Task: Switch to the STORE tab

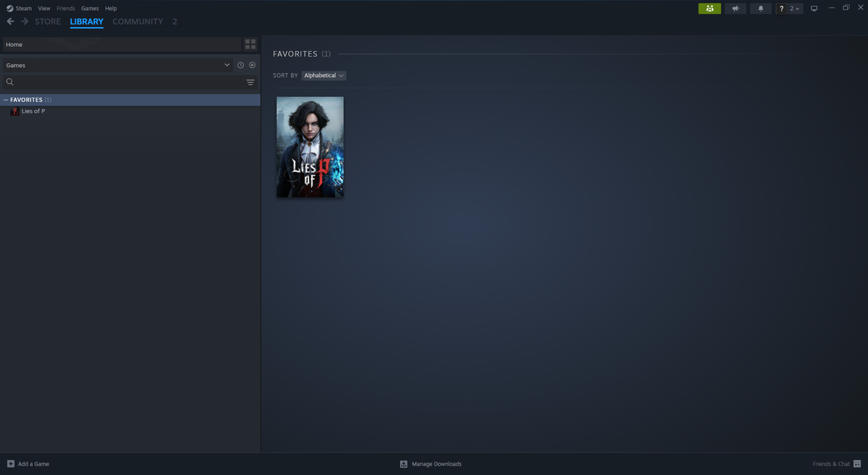Action: [x=47, y=22]
